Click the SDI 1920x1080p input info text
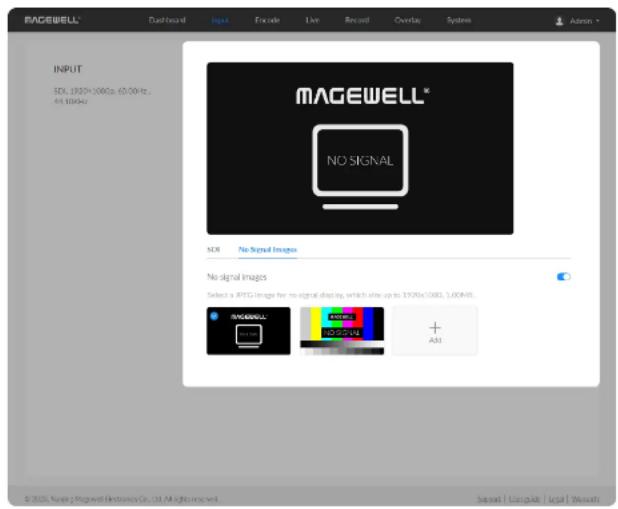 pos(102,96)
